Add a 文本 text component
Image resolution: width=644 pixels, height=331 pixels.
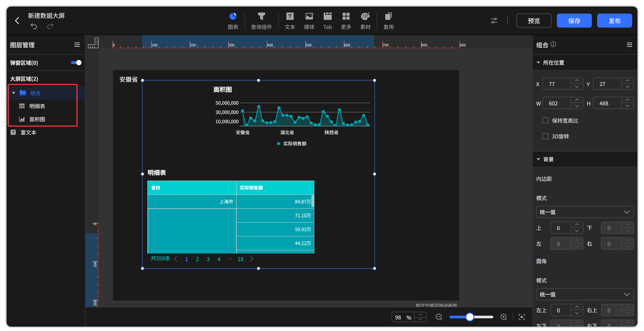(290, 21)
